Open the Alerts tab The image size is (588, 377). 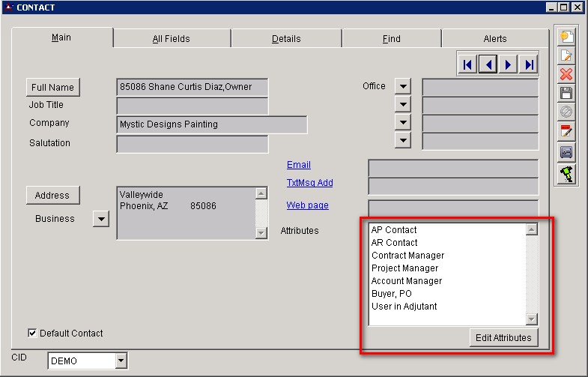point(494,39)
